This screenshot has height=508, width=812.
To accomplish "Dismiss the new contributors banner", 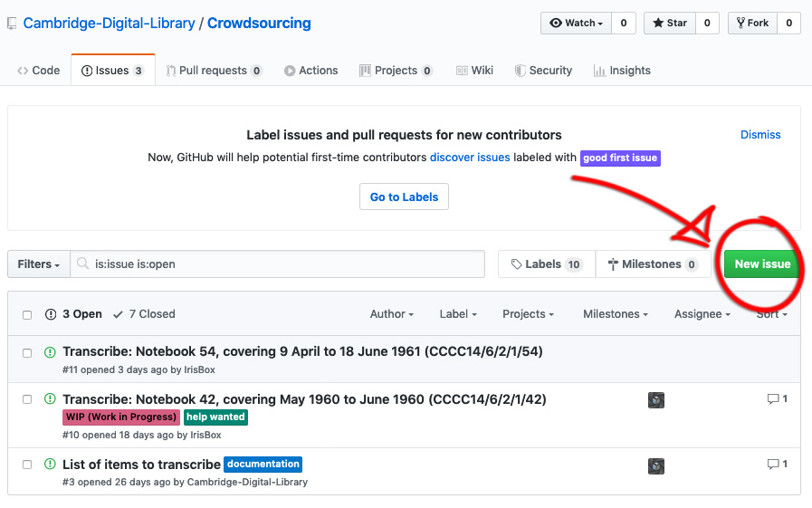I will (760, 135).
